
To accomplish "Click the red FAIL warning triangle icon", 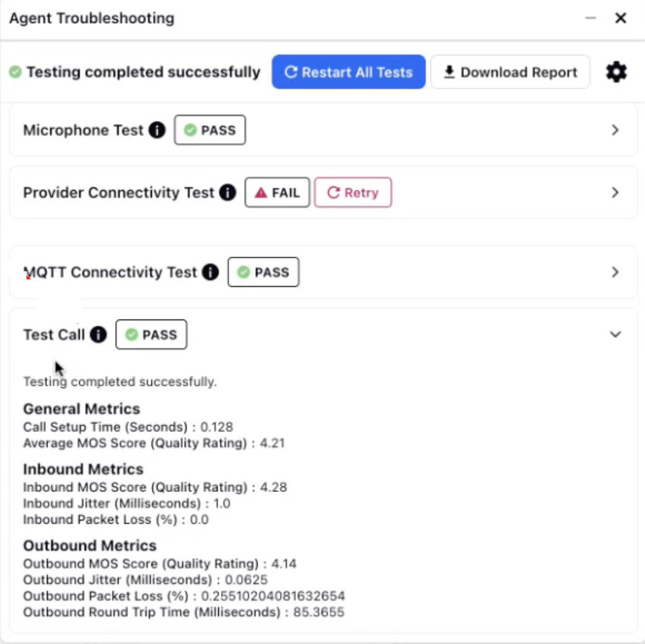I will tap(261, 193).
